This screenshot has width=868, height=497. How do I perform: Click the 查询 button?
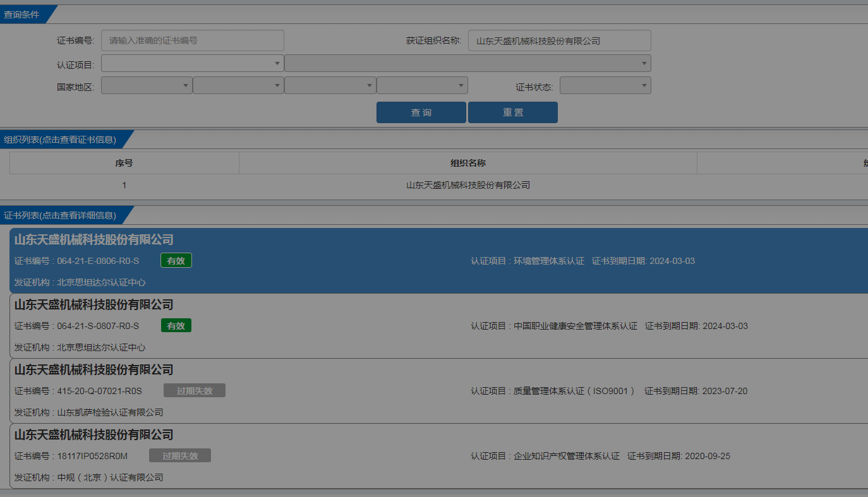coord(421,112)
